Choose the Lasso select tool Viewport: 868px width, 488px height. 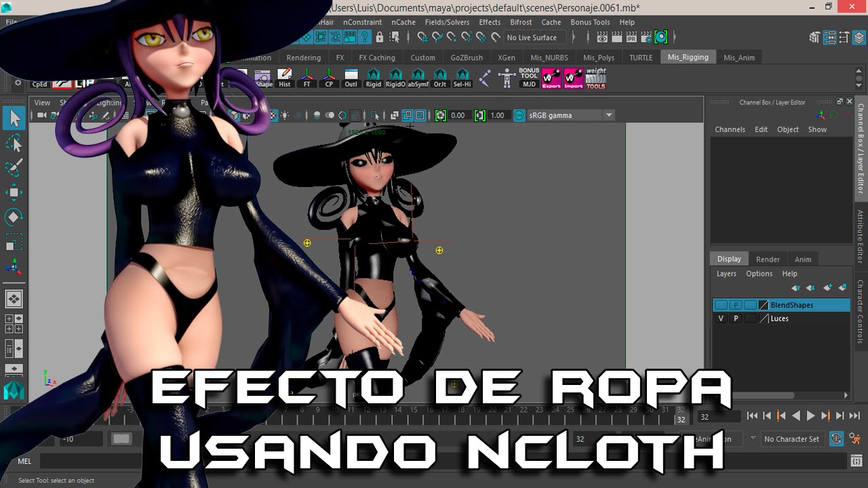[14, 143]
